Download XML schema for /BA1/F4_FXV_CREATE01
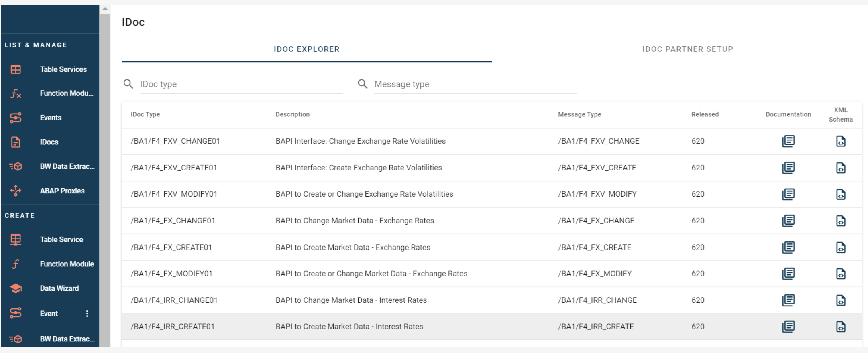The height and width of the screenshot is (353, 868). [x=840, y=168]
